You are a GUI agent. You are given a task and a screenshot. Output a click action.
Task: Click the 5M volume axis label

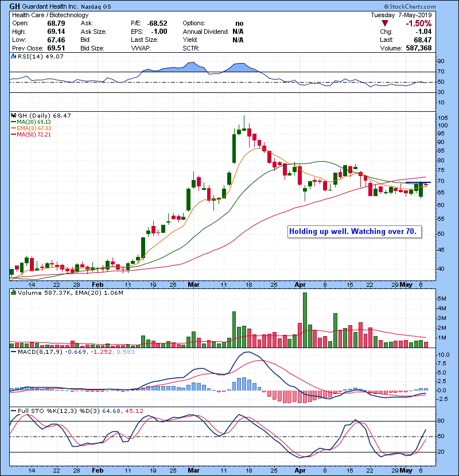pyautogui.click(x=442, y=299)
